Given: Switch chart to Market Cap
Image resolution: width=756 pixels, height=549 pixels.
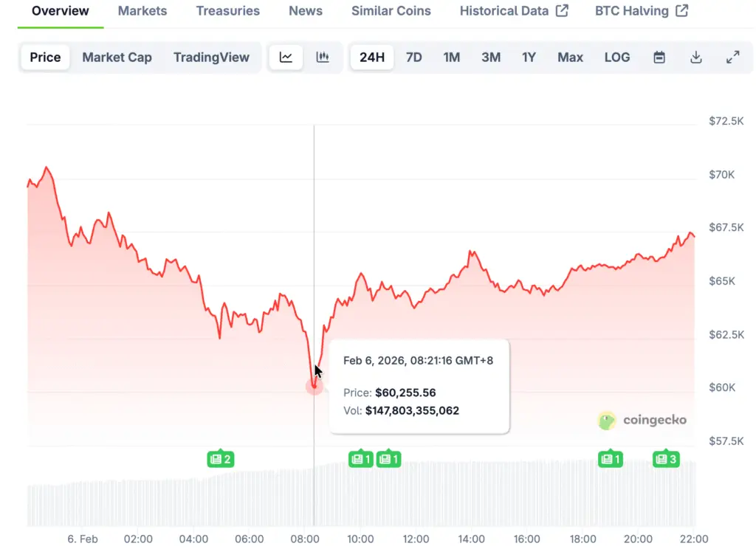Looking at the screenshot, I should coord(117,58).
